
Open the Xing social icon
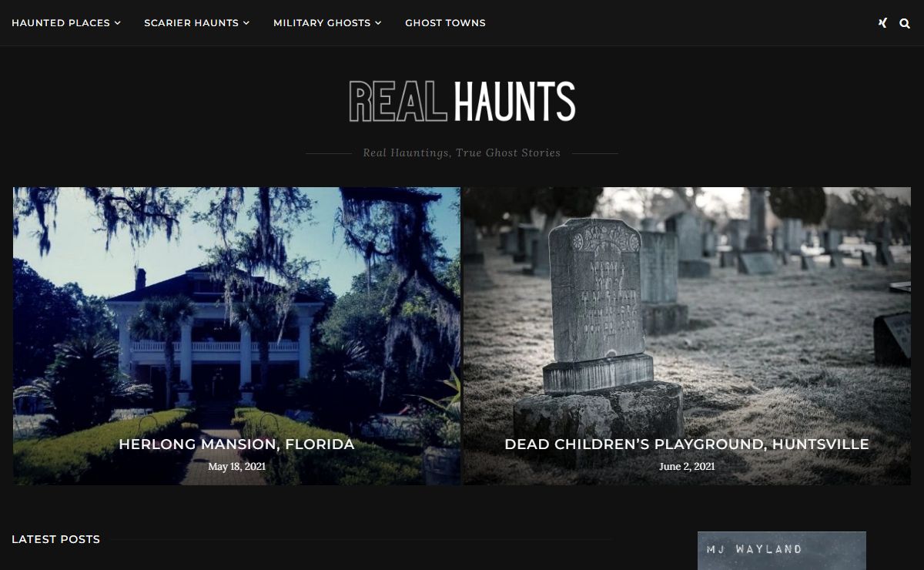pyautogui.click(x=882, y=23)
